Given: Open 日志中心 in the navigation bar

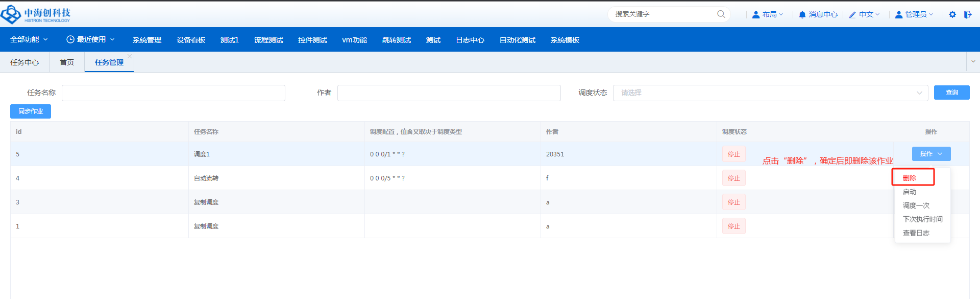Looking at the screenshot, I should (x=470, y=40).
